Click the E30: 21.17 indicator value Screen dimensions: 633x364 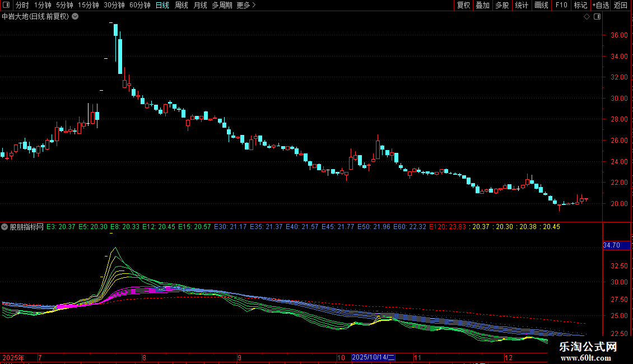(x=230, y=227)
